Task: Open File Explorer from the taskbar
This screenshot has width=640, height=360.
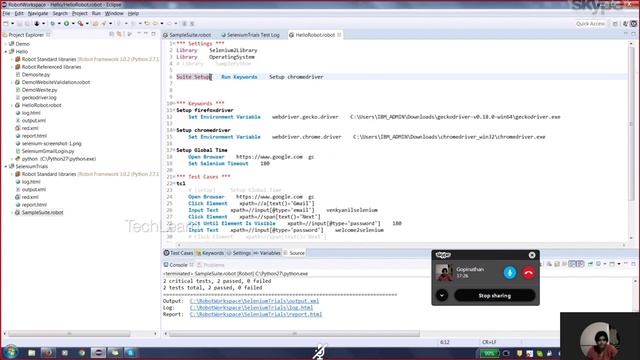Action: point(31,353)
